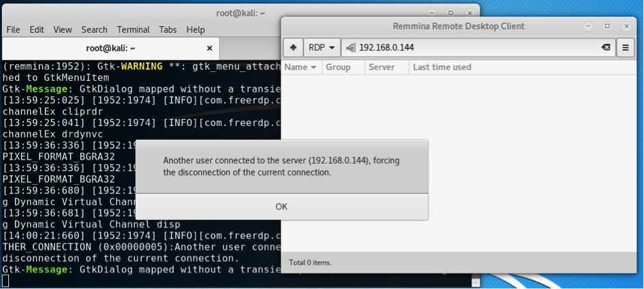Viewport: 644px width, 289px height.
Task: Sort the list by the Name column
Action: 300,67
